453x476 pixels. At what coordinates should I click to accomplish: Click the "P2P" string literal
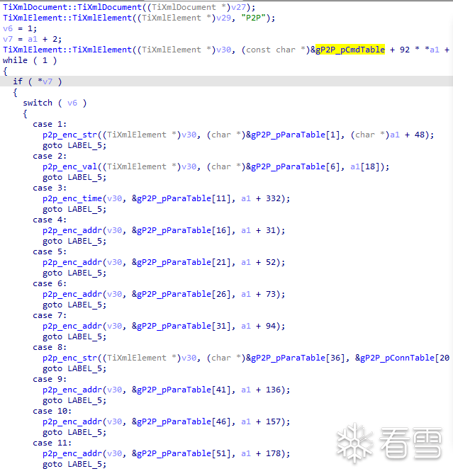254,18
